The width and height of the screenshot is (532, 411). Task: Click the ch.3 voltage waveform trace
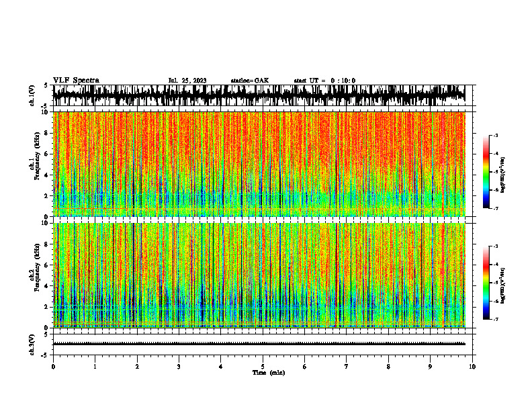click(x=259, y=344)
